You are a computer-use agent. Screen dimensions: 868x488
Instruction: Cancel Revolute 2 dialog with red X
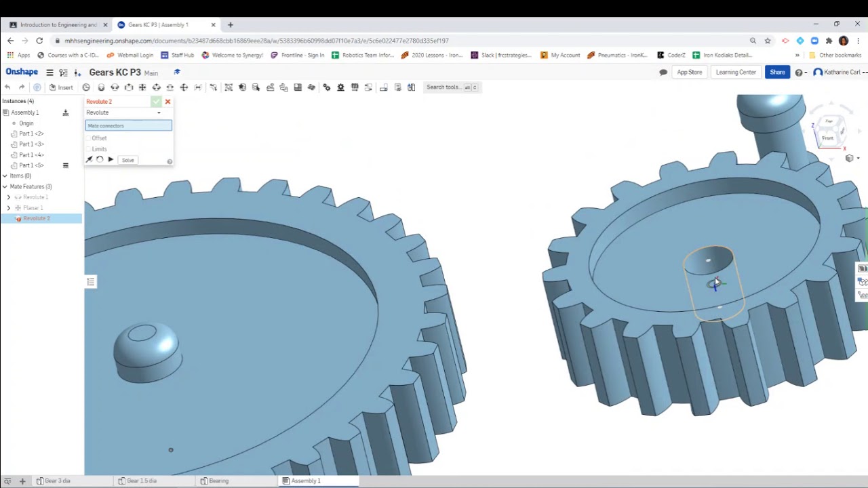coord(167,102)
